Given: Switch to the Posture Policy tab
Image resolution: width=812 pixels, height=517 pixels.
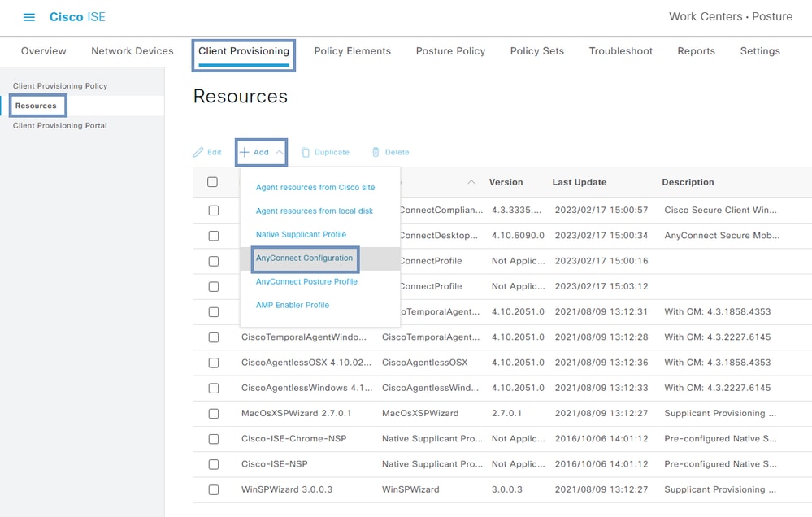Looking at the screenshot, I should tap(450, 50).
